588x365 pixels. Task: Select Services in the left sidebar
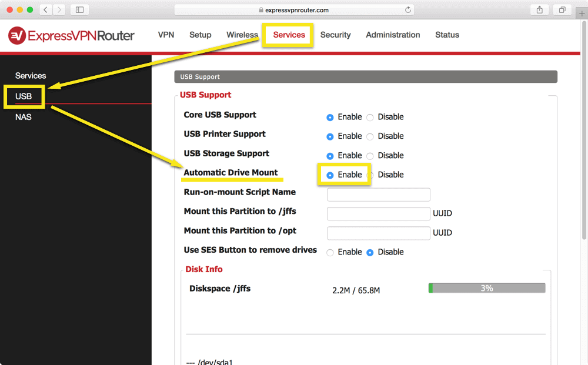pyautogui.click(x=31, y=76)
